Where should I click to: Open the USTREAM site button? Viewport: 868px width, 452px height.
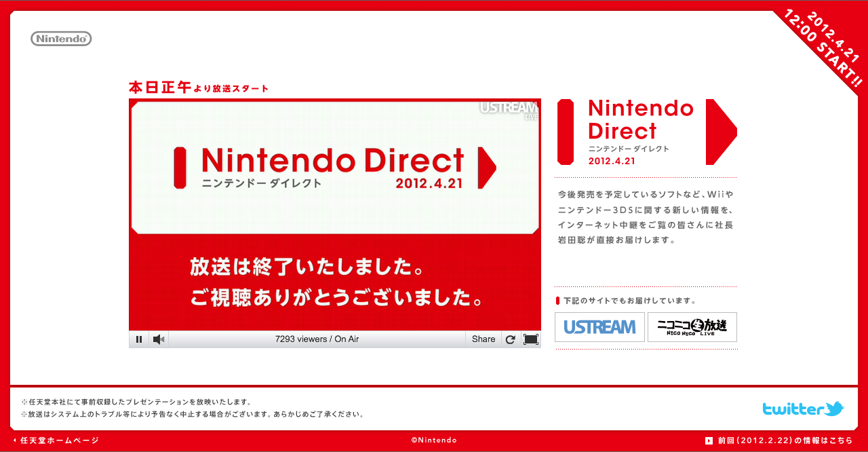[600, 327]
